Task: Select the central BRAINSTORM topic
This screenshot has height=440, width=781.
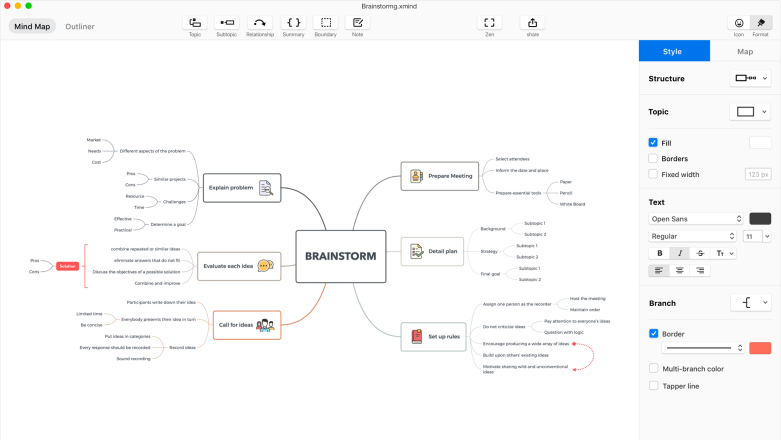Action: tap(340, 256)
